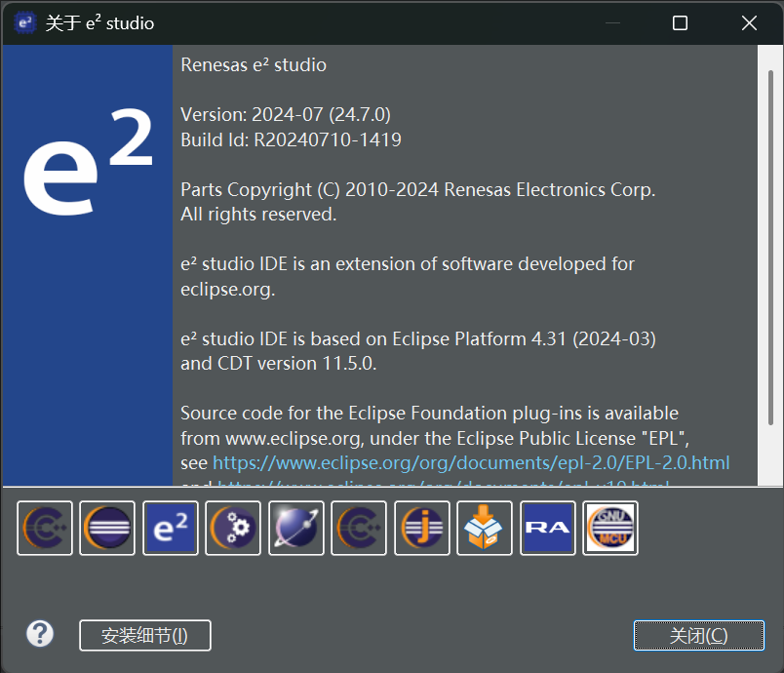The height and width of the screenshot is (673, 784).
Task: Click the help question mark icon
Action: coord(40,634)
